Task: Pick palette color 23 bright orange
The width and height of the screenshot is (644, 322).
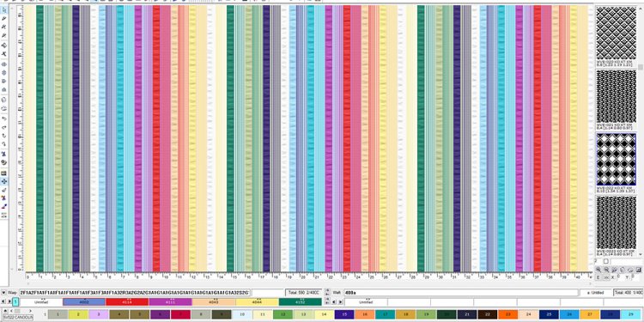Action: (x=508, y=314)
